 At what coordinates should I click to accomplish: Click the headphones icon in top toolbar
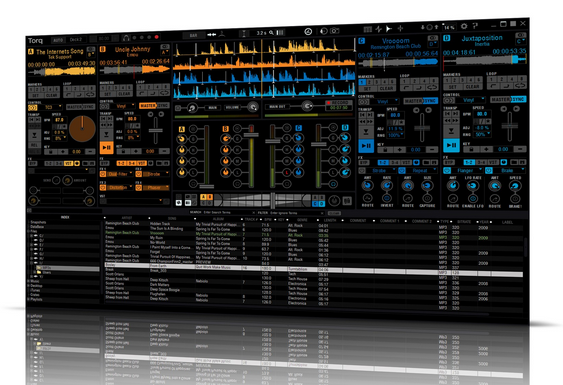(x=126, y=38)
